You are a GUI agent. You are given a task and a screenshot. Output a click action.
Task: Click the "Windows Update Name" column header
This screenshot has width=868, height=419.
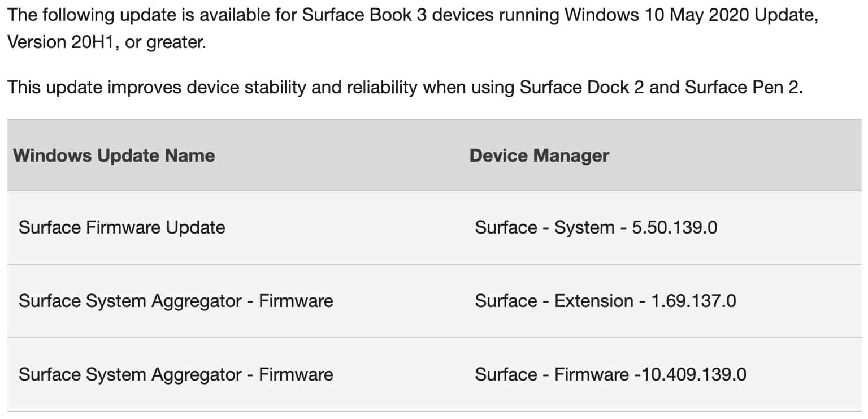[114, 155]
